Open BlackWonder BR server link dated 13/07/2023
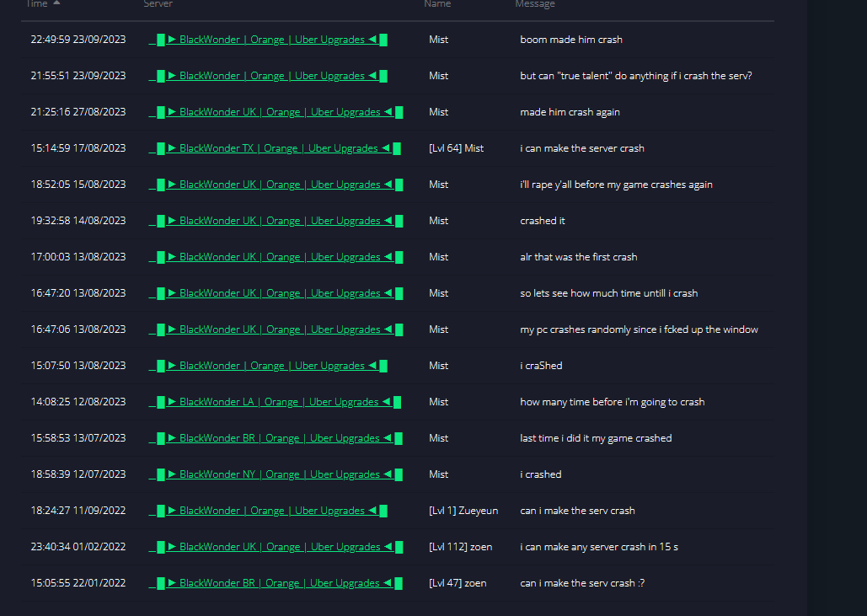The image size is (867, 616). (x=276, y=438)
